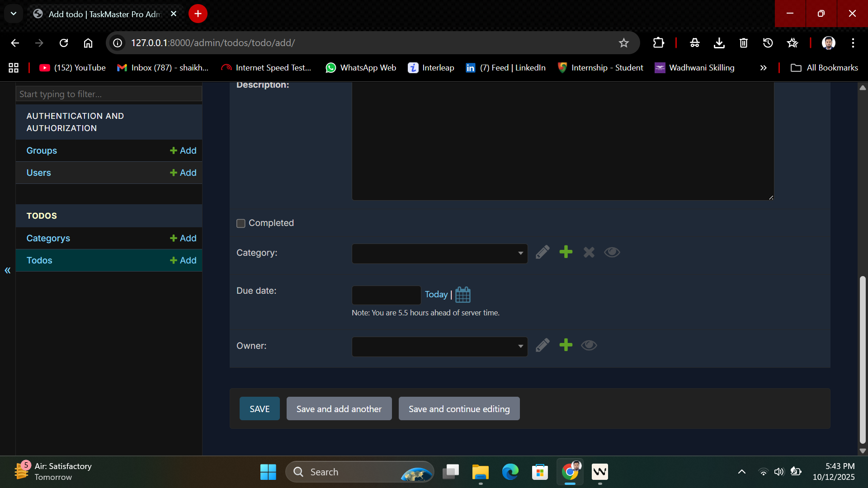This screenshot has height=488, width=868.
Task: Toggle the Completed checkbox
Action: (x=241, y=223)
